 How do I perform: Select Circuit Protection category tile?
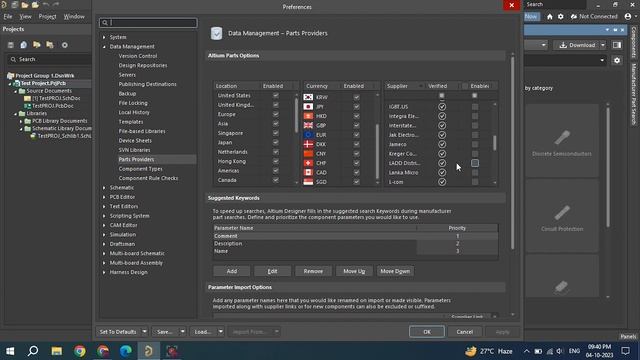coord(562,216)
